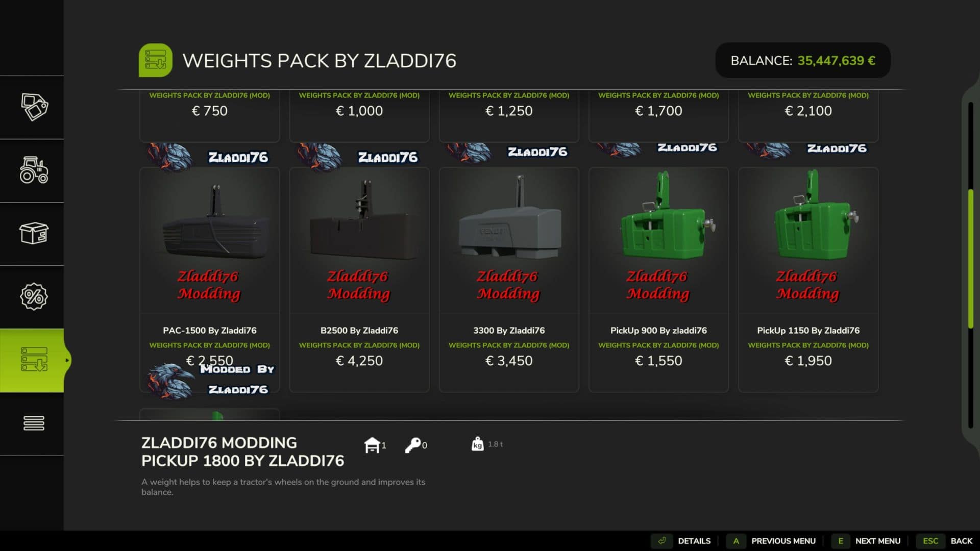Open the tractor vehicles category in sidebar
The image size is (980, 551).
[34, 170]
